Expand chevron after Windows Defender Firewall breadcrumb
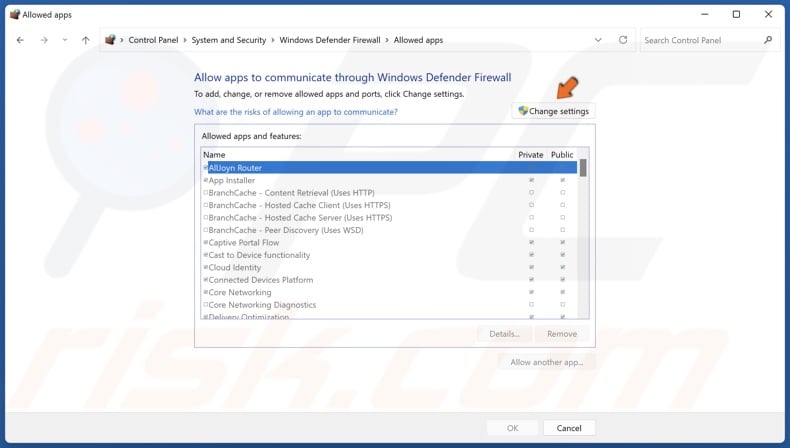Viewport: 790px width, 448px height. pos(387,40)
